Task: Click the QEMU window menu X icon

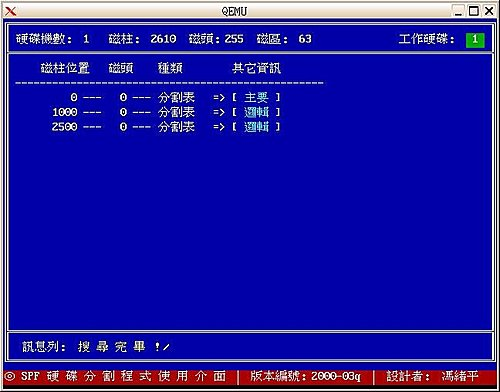Action: [11, 11]
